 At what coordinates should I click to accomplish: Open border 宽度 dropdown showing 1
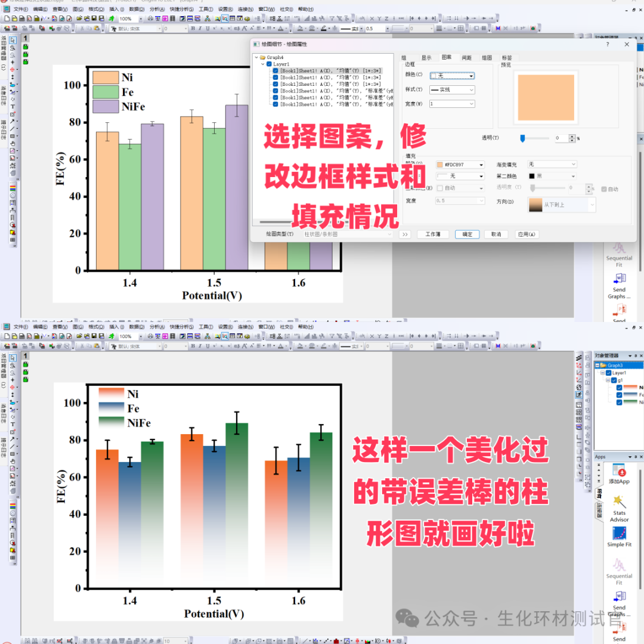click(x=452, y=104)
